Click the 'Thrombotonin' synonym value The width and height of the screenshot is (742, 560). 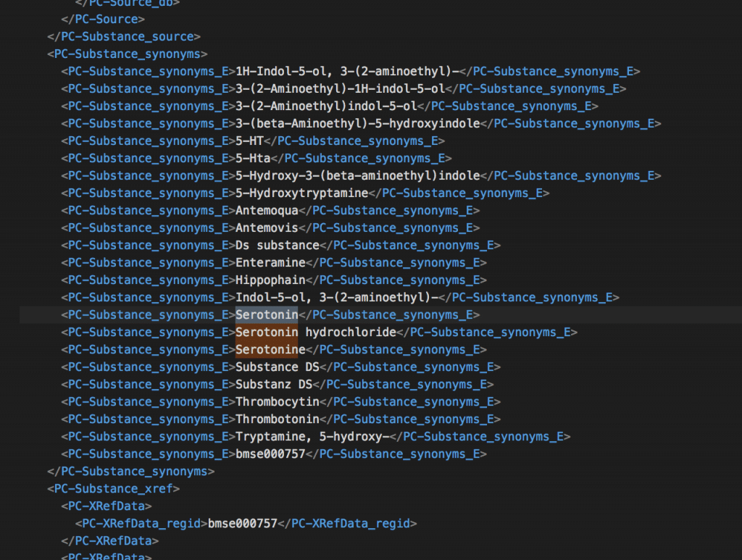[x=278, y=419]
